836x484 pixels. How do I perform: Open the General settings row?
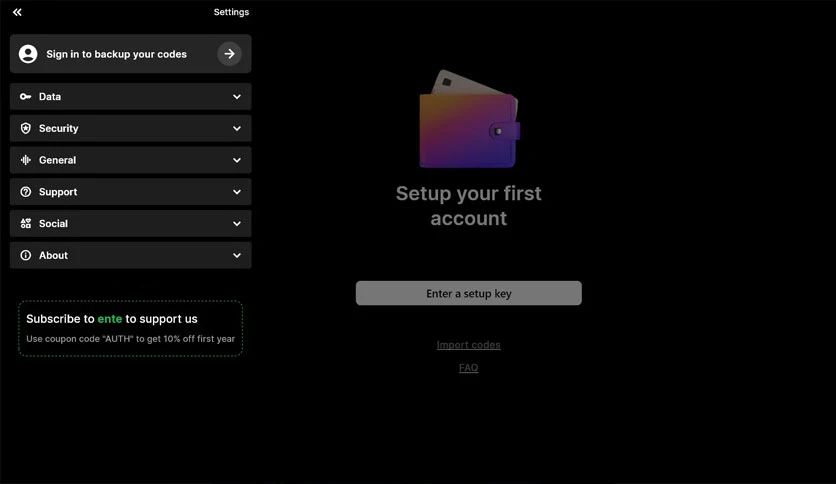pyautogui.click(x=131, y=160)
